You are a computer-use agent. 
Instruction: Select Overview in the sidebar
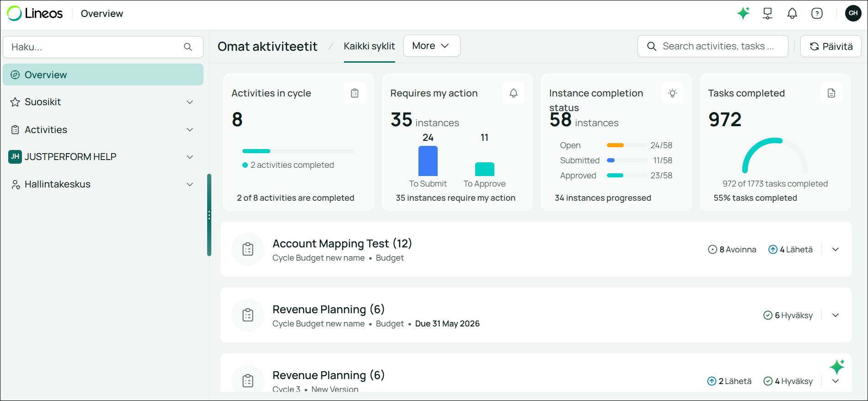[x=103, y=75]
